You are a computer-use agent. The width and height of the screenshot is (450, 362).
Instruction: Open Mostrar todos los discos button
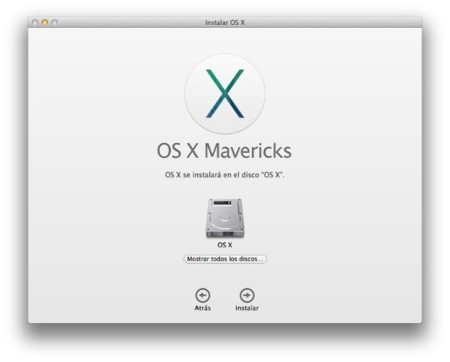[225, 259]
